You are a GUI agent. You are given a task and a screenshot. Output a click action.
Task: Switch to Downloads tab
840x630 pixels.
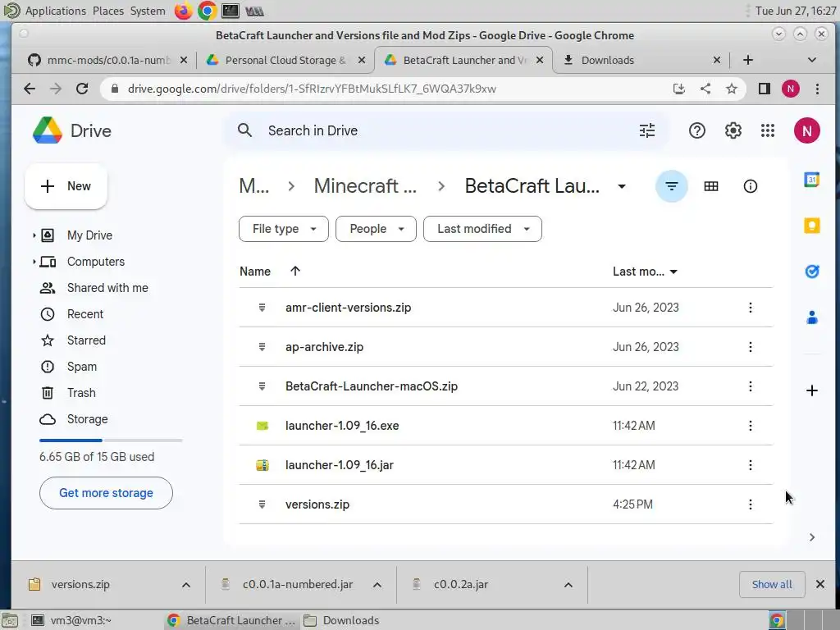pos(641,60)
